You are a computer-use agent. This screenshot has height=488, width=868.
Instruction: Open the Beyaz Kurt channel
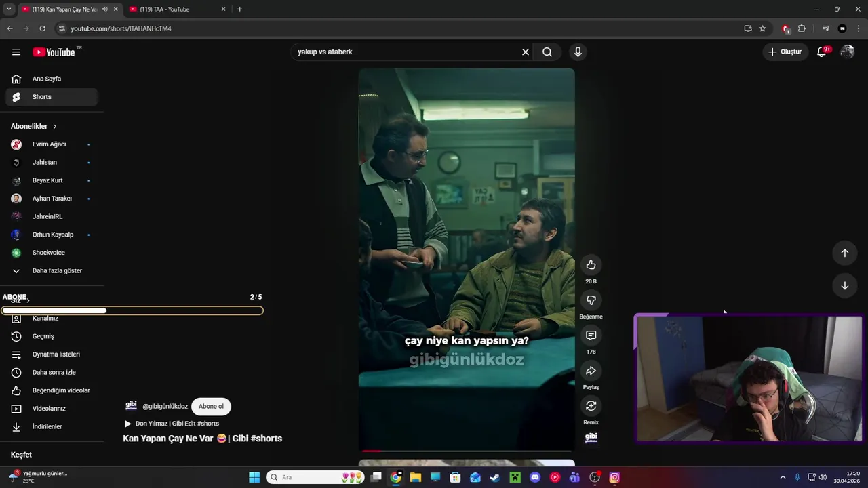pyautogui.click(x=52, y=181)
